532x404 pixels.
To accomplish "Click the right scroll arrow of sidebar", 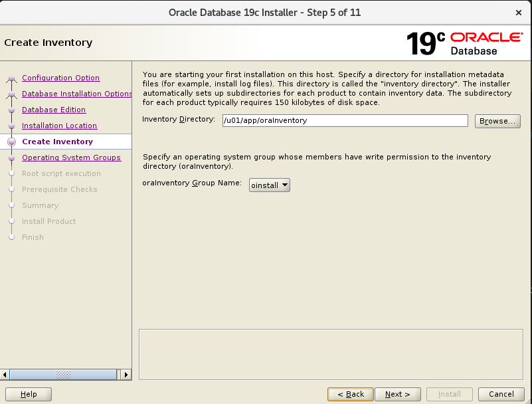I will [x=126, y=375].
